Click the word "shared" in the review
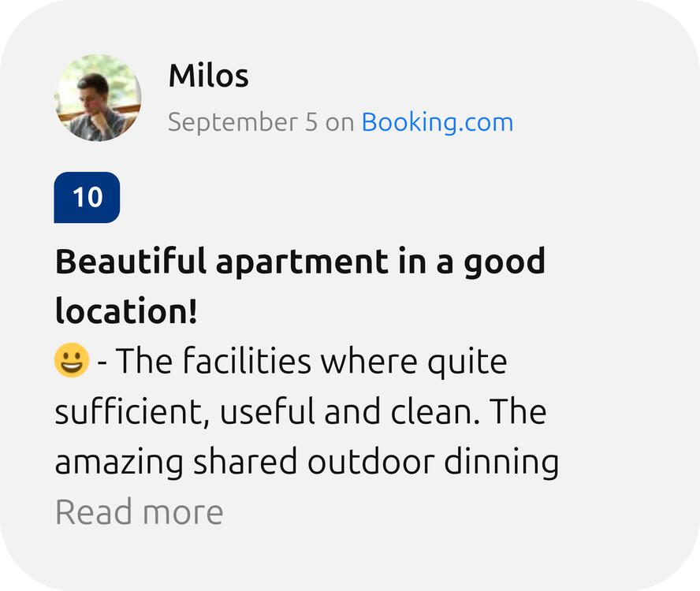This screenshot has height=591, width=700. click(x=244, y=463)
